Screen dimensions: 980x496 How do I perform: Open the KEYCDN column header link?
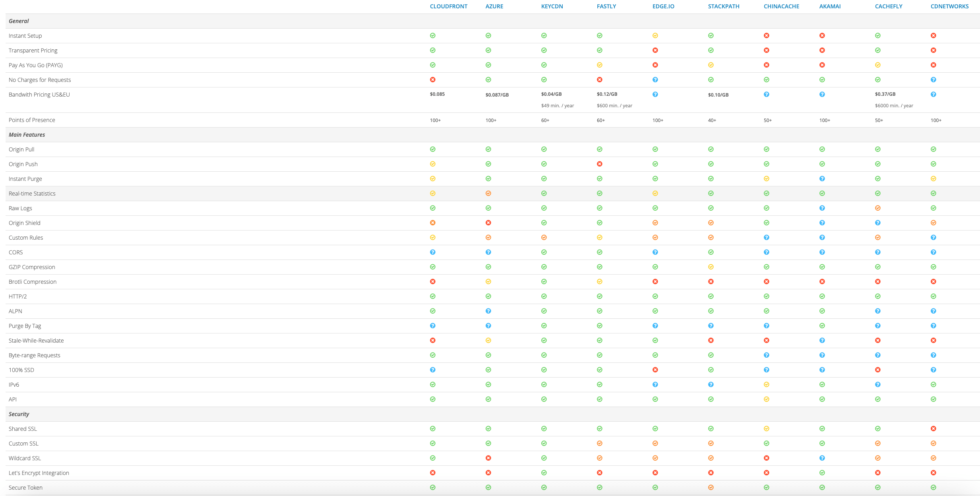[x=552, y=6]
